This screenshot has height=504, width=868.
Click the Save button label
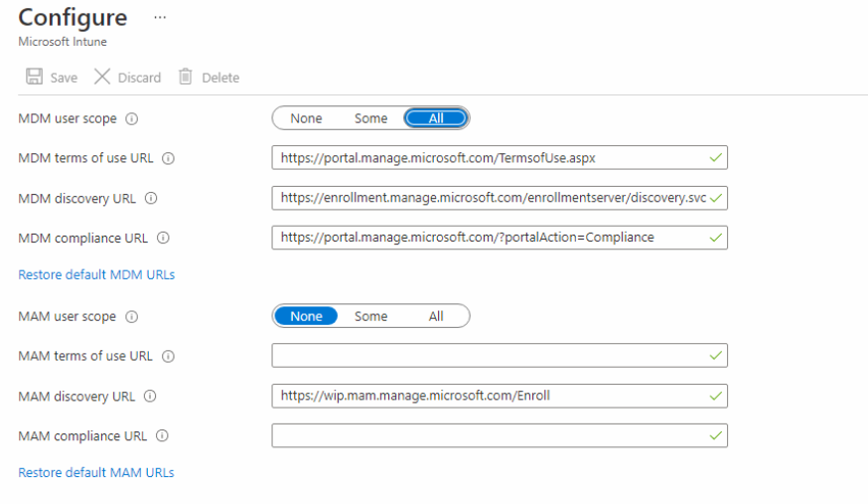pos(64,78)
